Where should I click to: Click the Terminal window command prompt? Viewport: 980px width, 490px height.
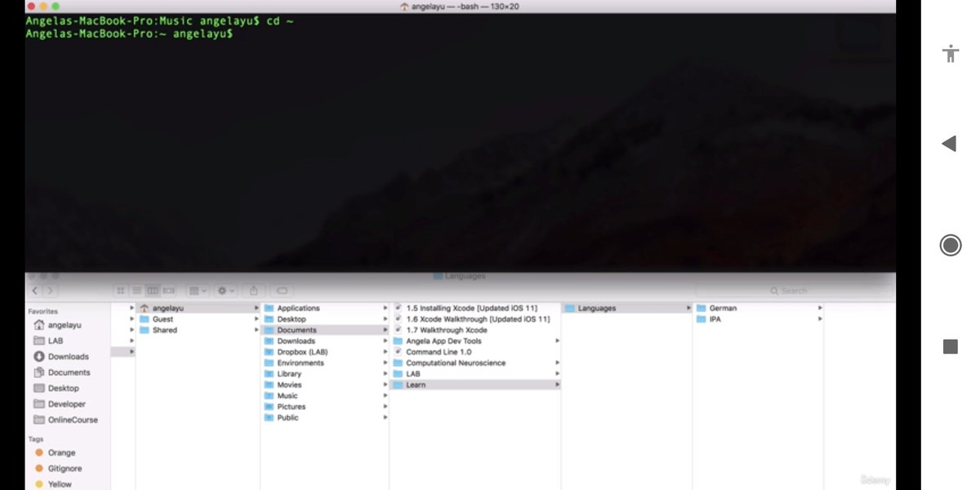point(129,34)
